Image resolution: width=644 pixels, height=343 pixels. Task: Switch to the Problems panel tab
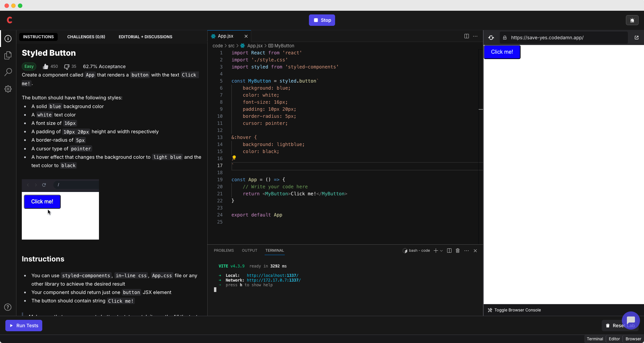224,251
